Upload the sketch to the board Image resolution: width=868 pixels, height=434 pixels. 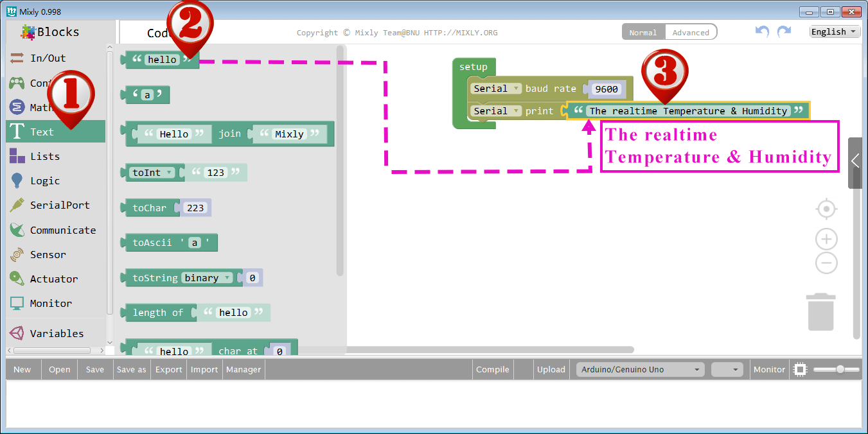point(551,369)
